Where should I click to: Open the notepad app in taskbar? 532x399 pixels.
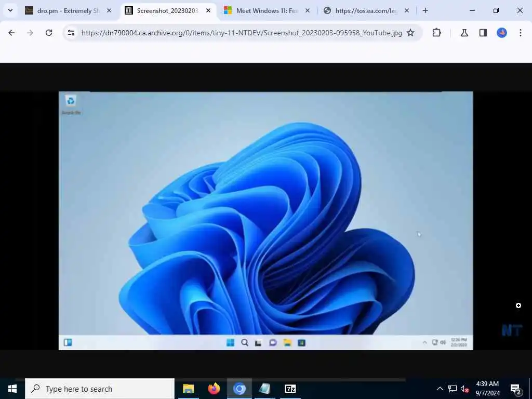[x=264, y=389]
